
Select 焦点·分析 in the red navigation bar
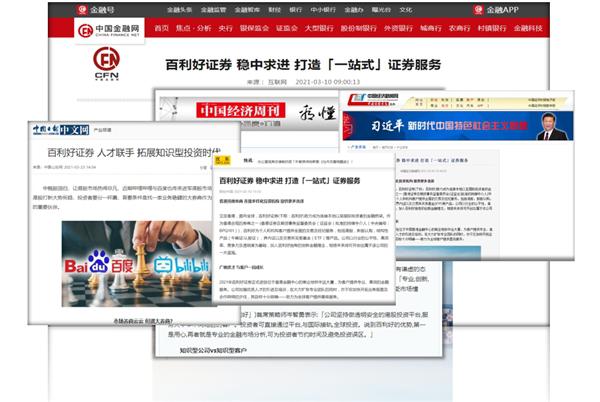coord(194,28)
